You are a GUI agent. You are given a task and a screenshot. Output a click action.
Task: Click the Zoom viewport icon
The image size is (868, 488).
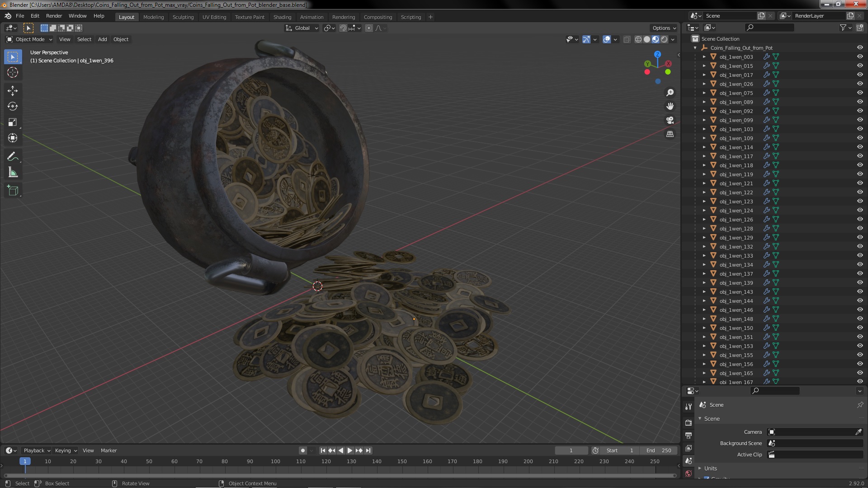click(x=670, y=93)
